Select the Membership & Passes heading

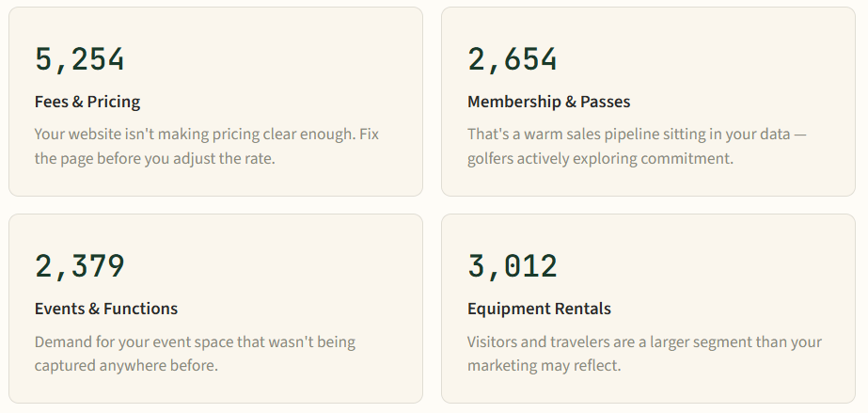point(548,102)
